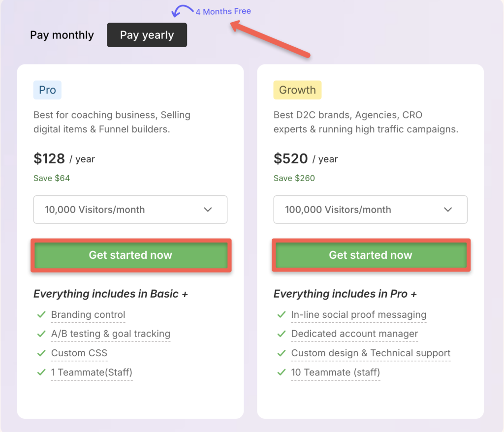Click the checkmark beside "A/B testing & goal tracking"
The image size is (504, 432).
coord(41,334)
